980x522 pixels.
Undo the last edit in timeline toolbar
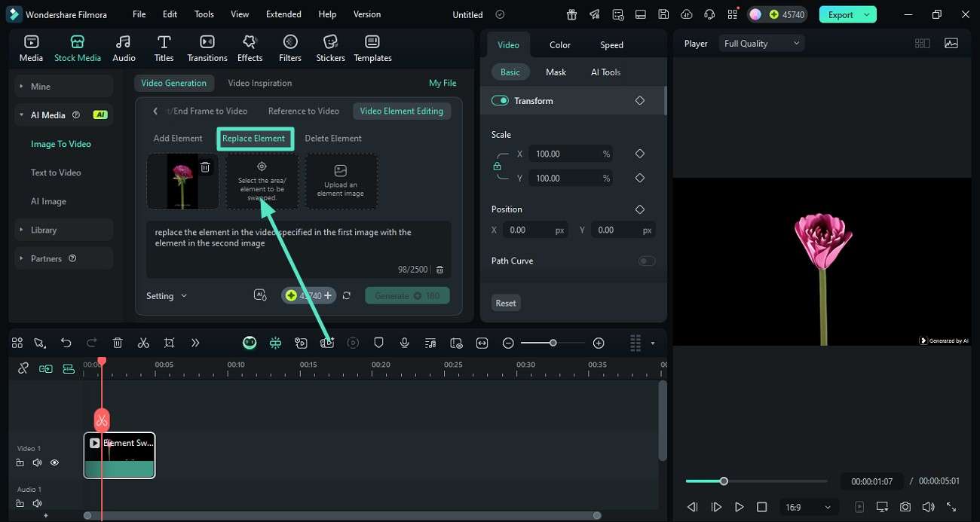pos(66,343)
